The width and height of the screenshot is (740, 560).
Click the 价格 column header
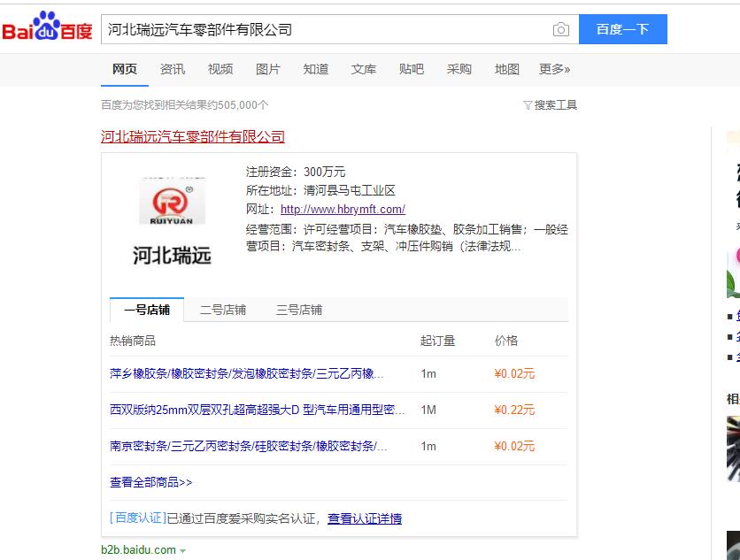[x=506, y=341]
